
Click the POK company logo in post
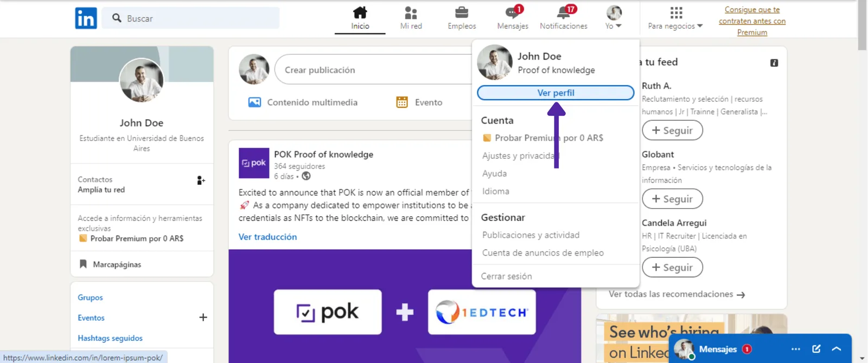[254, 163]
